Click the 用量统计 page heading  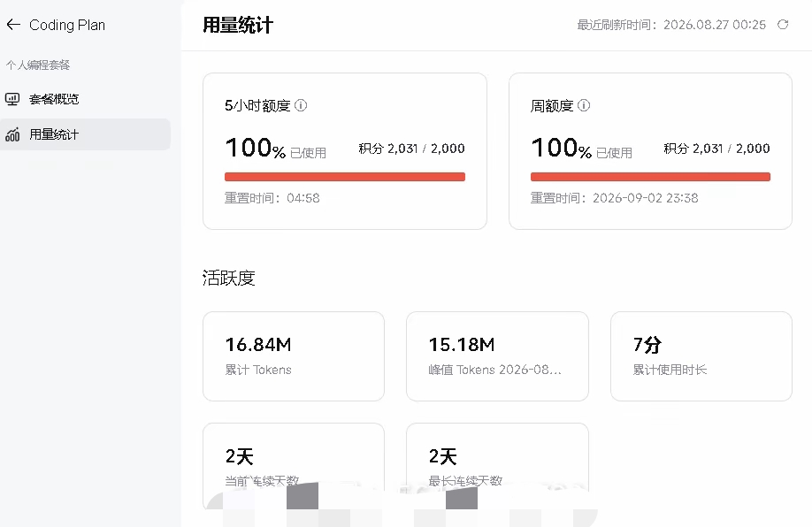click(x=238, y=25)
